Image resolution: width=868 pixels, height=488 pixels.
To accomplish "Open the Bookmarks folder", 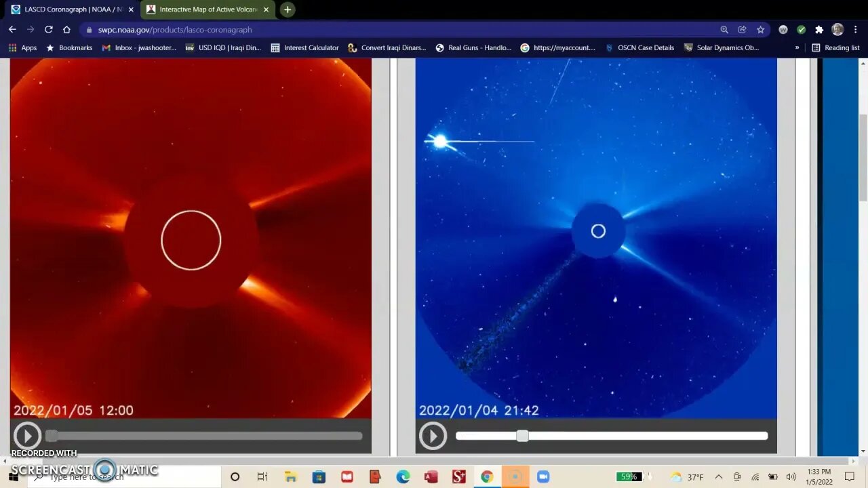I will [68, 47].
